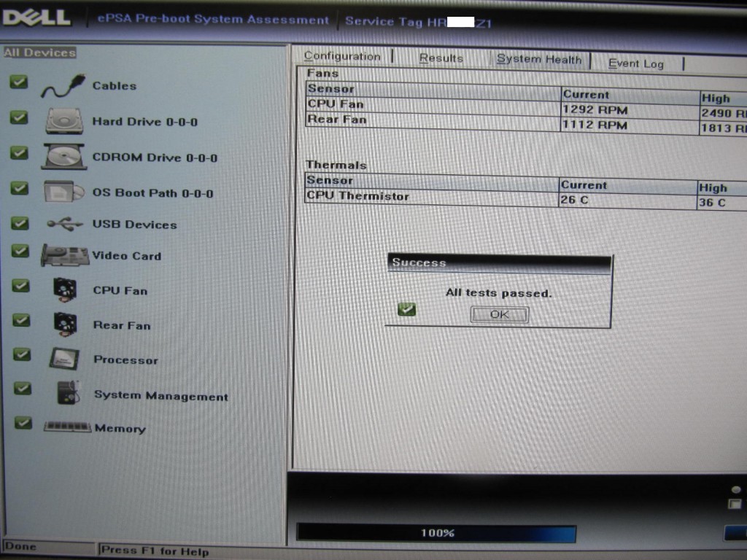747x560 pixels.
Task: Click the Video Card label
Action: 127,256
